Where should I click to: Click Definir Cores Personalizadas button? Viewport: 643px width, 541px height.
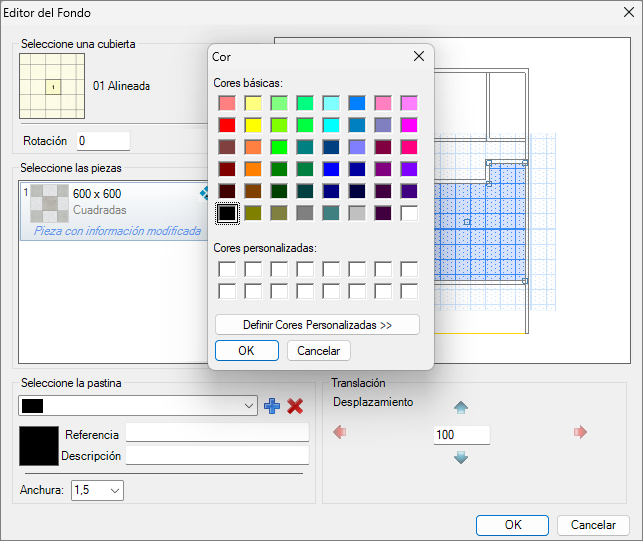pyautogui.click(x=317, y=325)
